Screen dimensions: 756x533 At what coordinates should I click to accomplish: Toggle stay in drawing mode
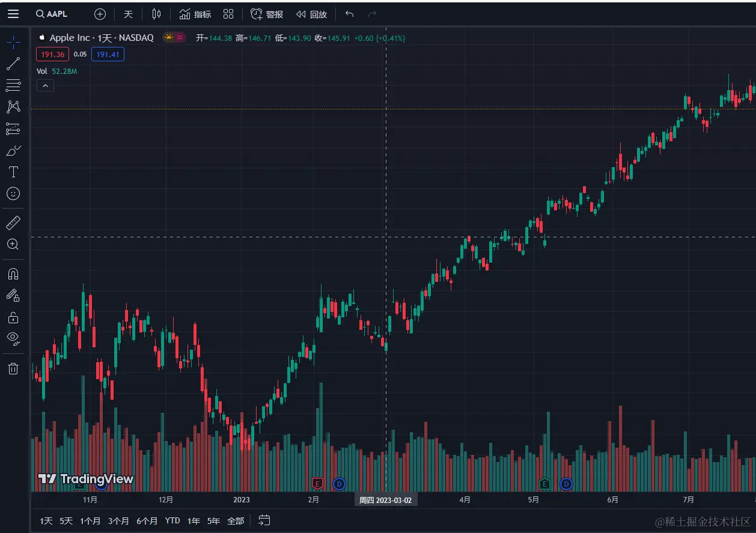[x=13, y=295]
